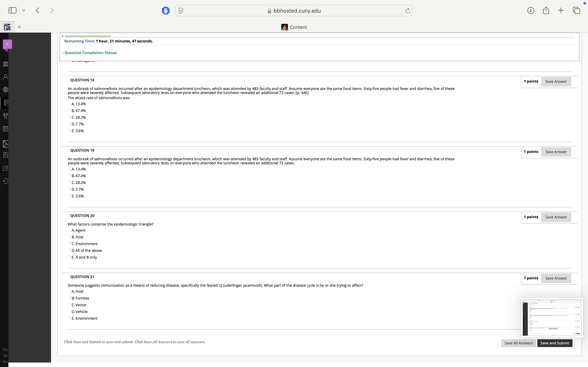The image size is (588, 367).
Task: Click the Safari sidebar toggle icon
Action: pyautogui.click(x=12, y=10)
